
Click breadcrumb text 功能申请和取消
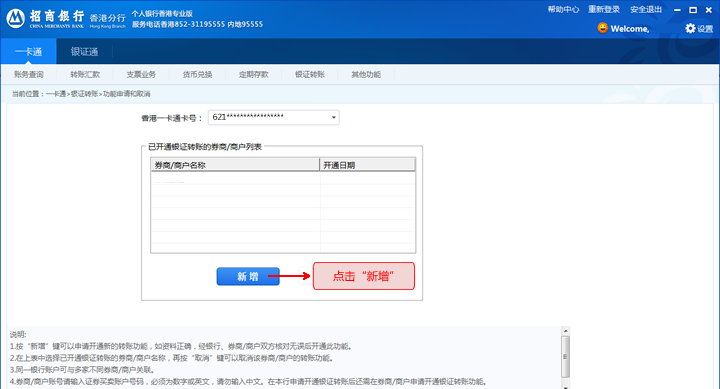tap(126, 94)
